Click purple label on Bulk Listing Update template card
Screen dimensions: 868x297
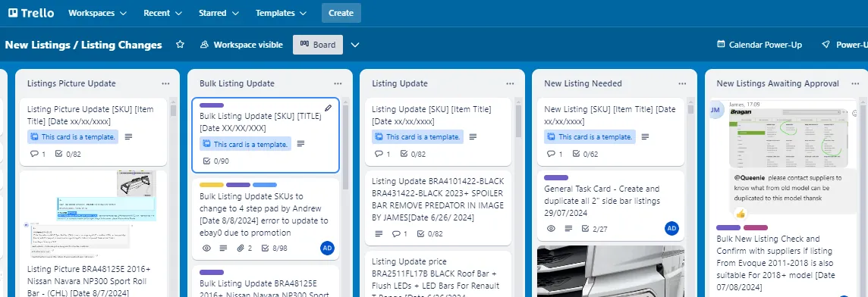[212, 105]
